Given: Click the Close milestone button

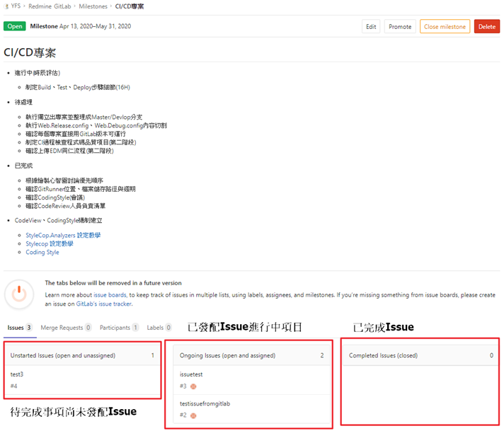Looking at the screenshot, I should click(445, 27).
